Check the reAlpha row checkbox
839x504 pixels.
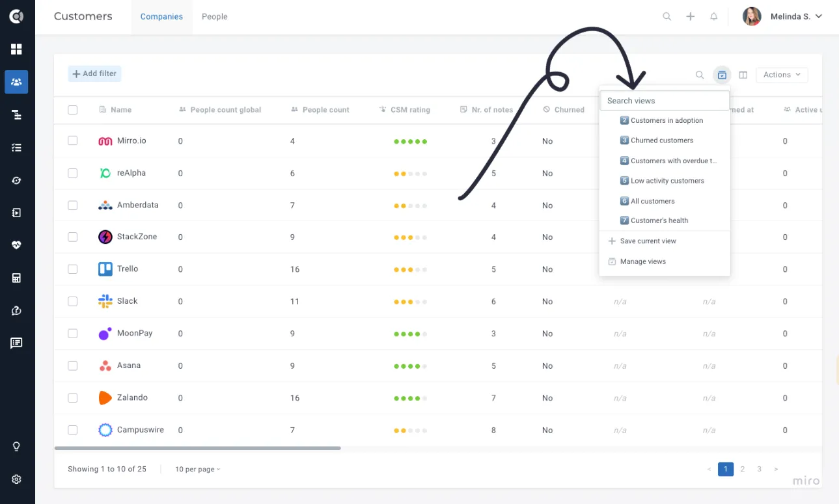coord(72,173)
